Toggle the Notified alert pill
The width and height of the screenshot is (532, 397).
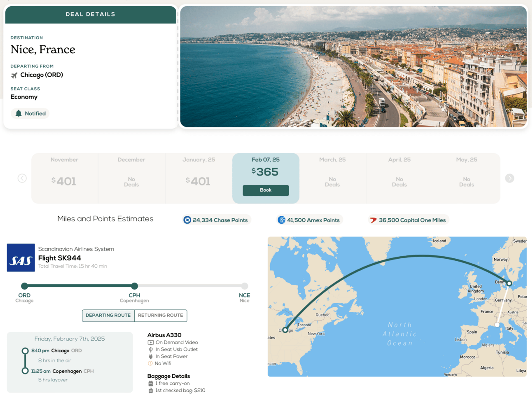click(x=30, y=113)
